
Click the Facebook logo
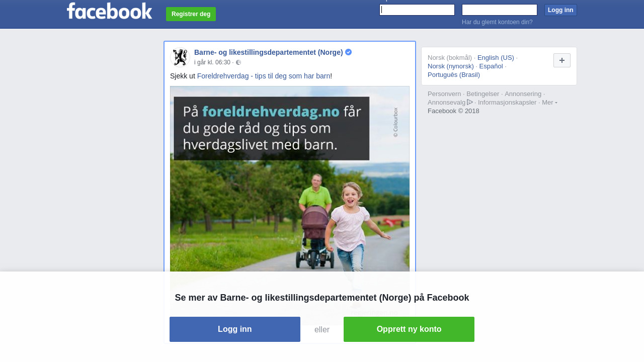pyautogui.click(x=109, y=11)
